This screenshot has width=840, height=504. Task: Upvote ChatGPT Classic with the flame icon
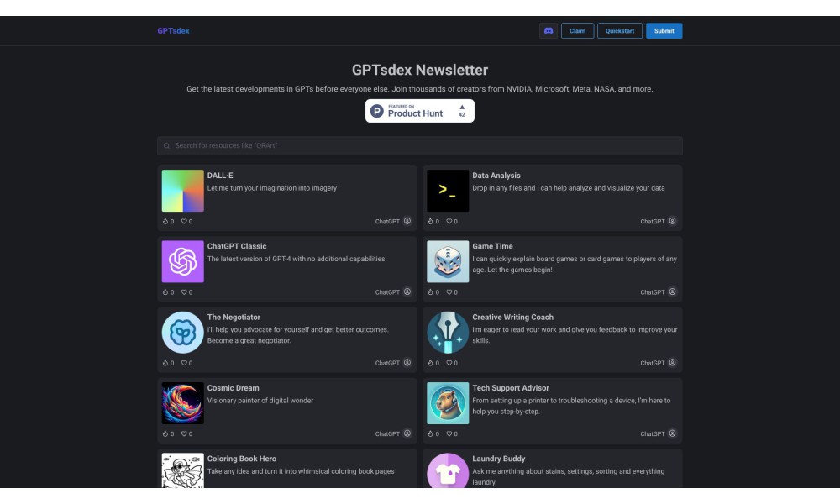165,292
